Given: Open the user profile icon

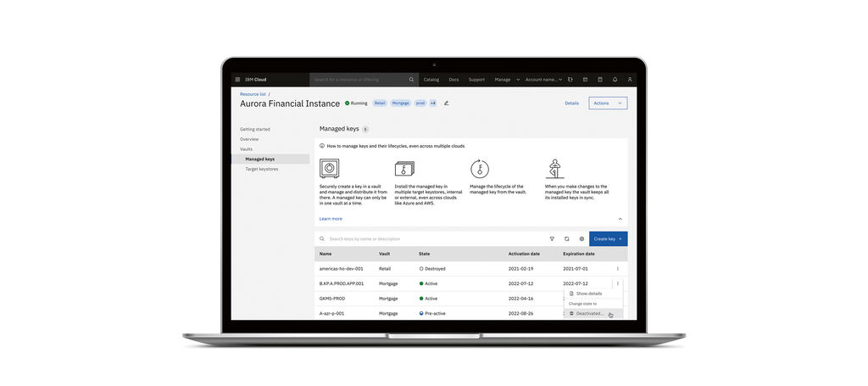Looking at the screenshot, I should tap(629, 80).
